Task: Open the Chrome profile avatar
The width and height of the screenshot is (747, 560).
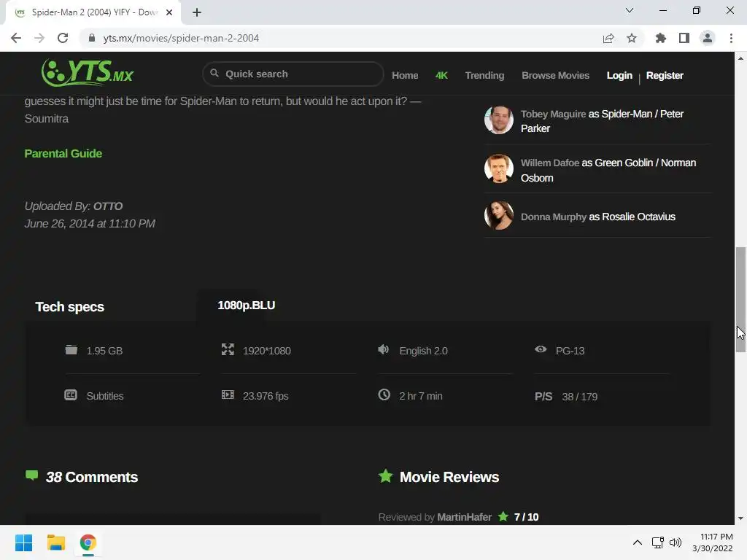Action: click(708, 38)
